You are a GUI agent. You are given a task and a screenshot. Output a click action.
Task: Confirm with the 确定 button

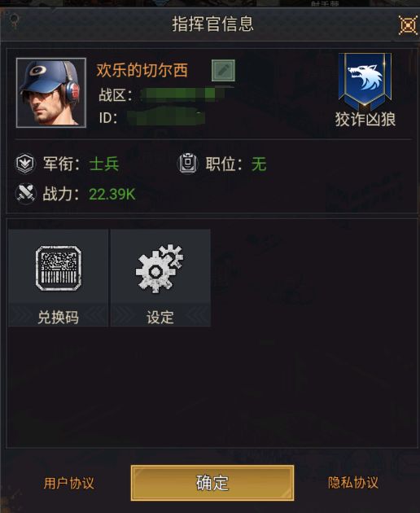(212, 483)
